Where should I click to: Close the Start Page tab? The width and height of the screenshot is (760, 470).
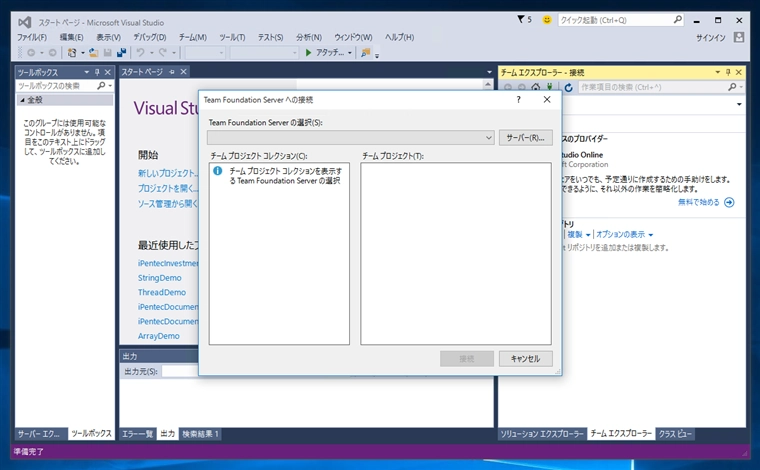(183, 72)
